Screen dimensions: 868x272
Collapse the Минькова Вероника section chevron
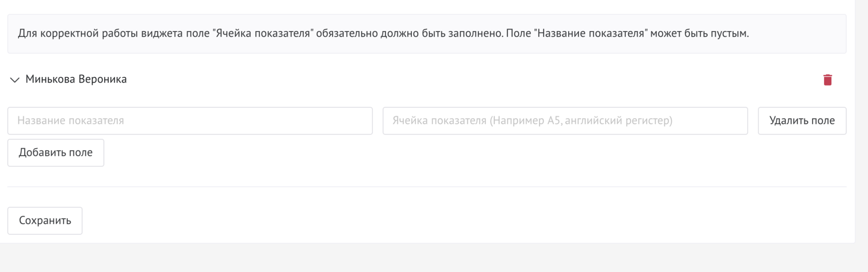point(14,79)
